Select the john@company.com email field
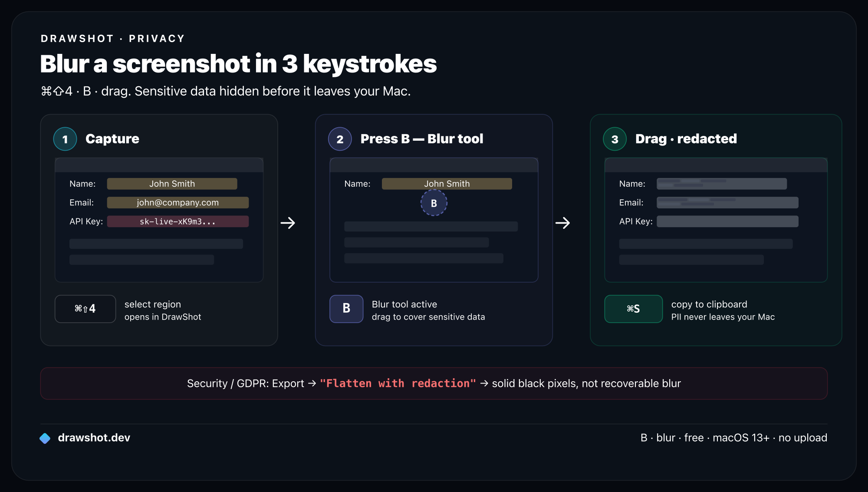868x492 pixels. (178, 202)
